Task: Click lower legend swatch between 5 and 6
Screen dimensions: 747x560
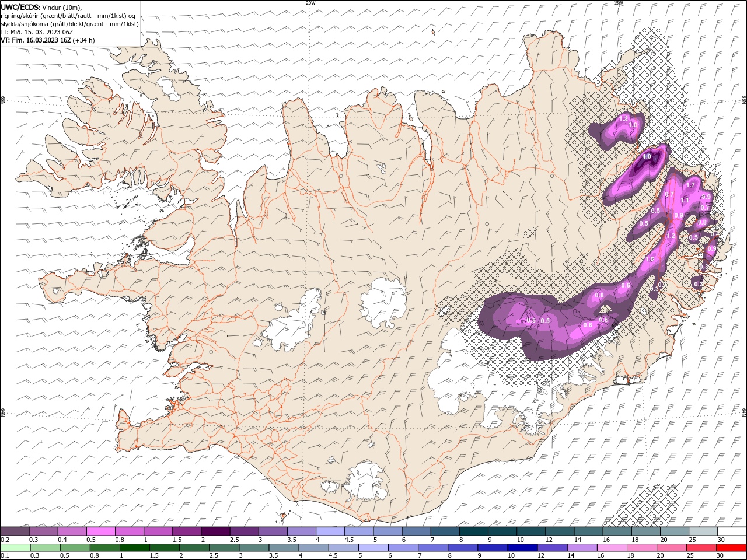Action: pyautogui.click(x=373, y=548)
